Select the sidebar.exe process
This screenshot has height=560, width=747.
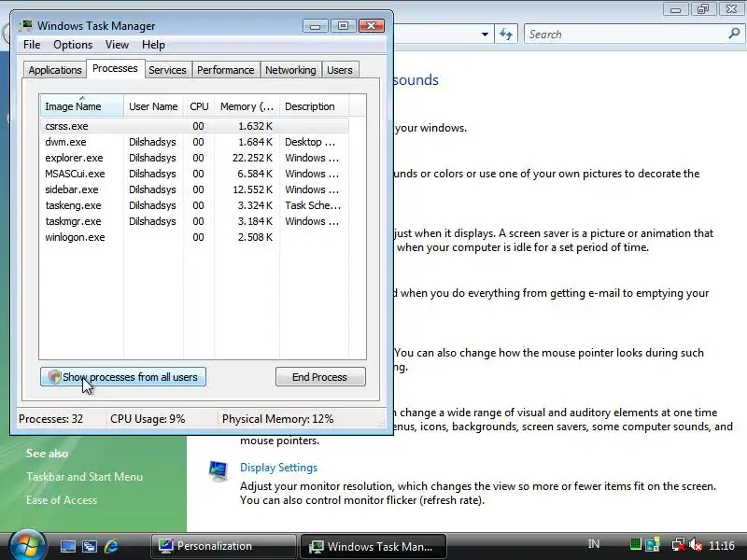[x=194, y=189]
